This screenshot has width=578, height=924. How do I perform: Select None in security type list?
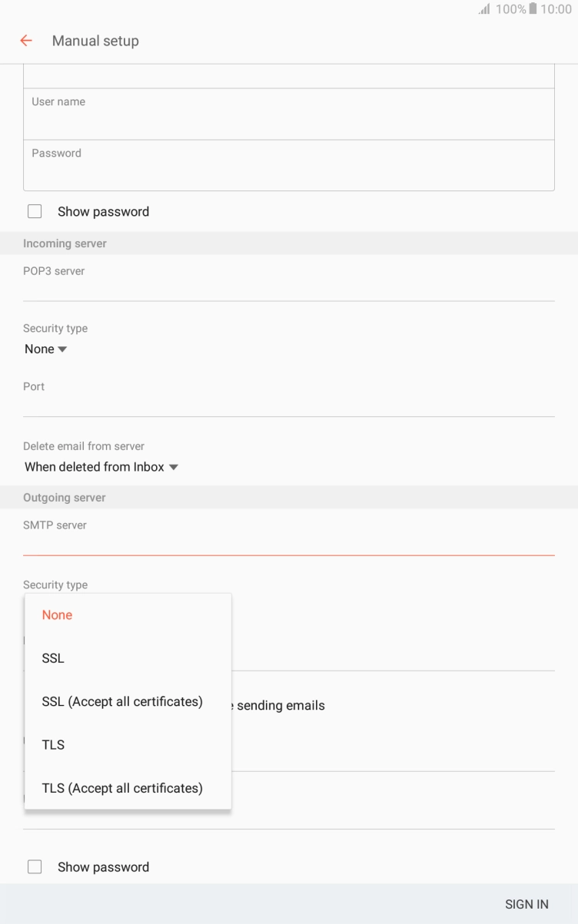coord(58,614)
